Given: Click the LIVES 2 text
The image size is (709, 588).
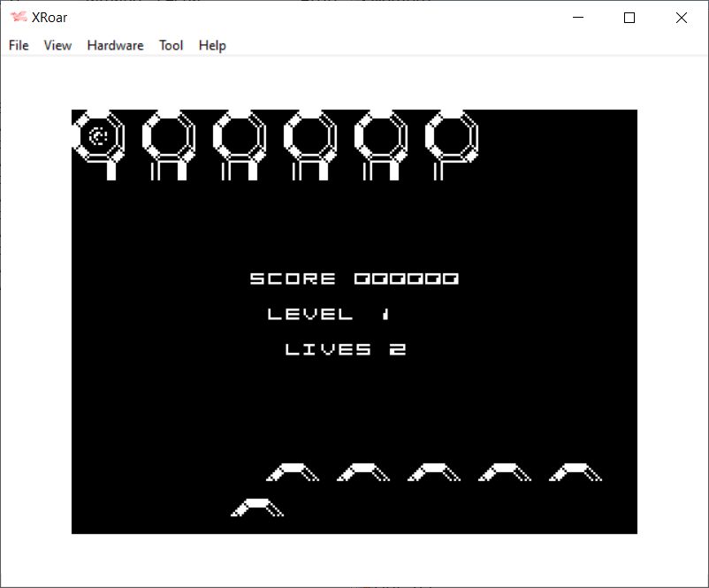Looking at the screenshot, I should click(x=345, y=349).
